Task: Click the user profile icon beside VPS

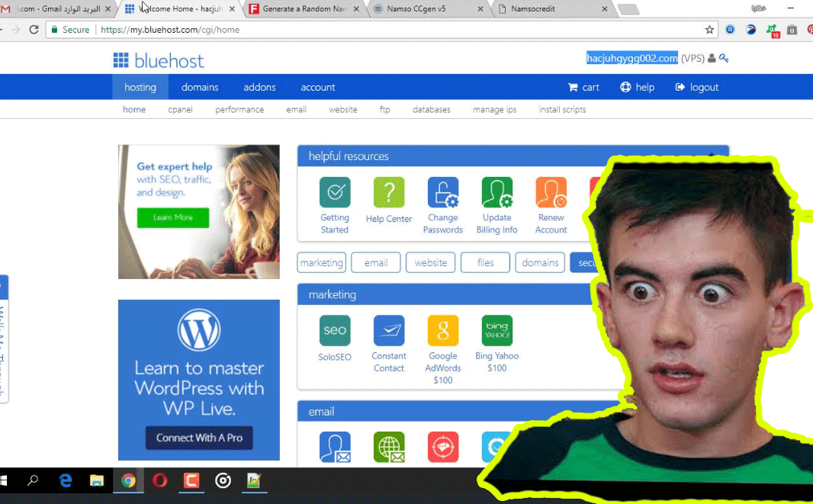Action: 712,59
